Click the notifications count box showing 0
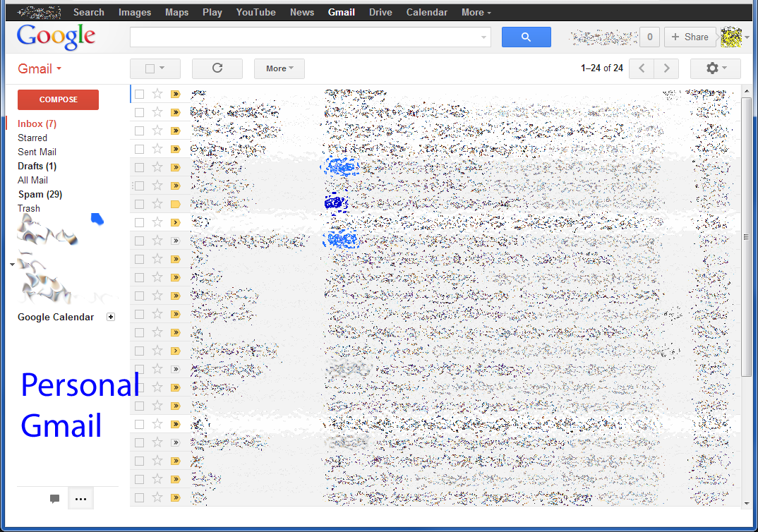758x532 pixels. [x=650, y=37]
